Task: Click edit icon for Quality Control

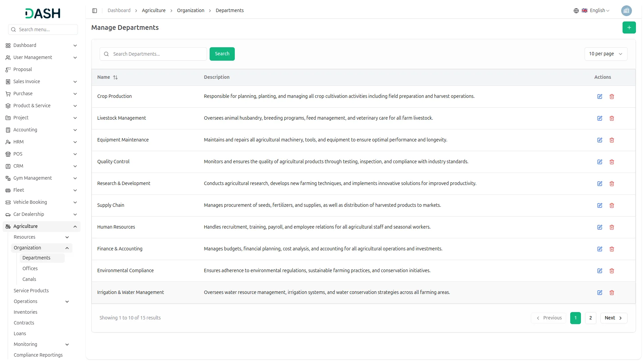Action: click(600, 162)
